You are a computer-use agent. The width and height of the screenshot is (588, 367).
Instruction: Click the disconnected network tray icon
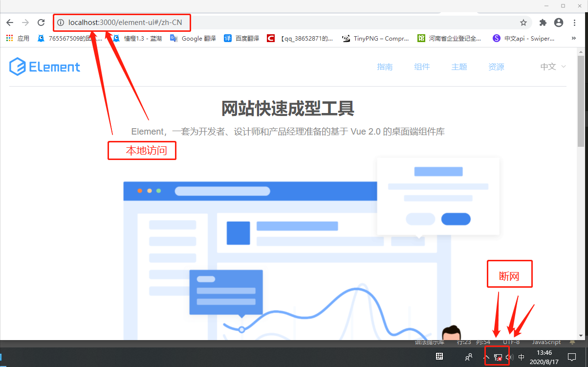(x=498, y=357)
